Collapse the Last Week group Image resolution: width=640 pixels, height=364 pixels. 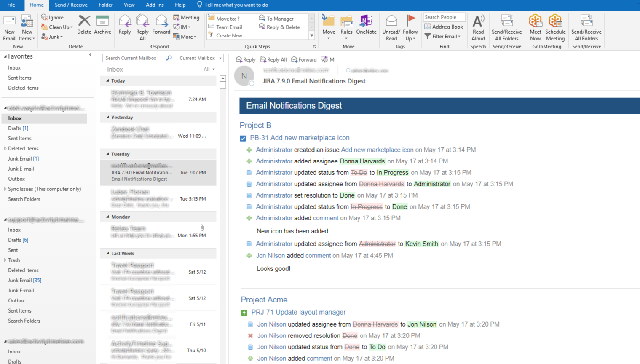[107, 253]
